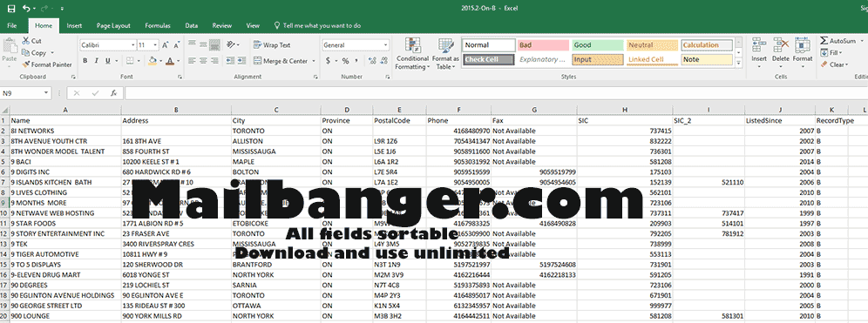868x323 pixels.
Task: Apply accounting dollar format
Action: [x=329, y=61]
